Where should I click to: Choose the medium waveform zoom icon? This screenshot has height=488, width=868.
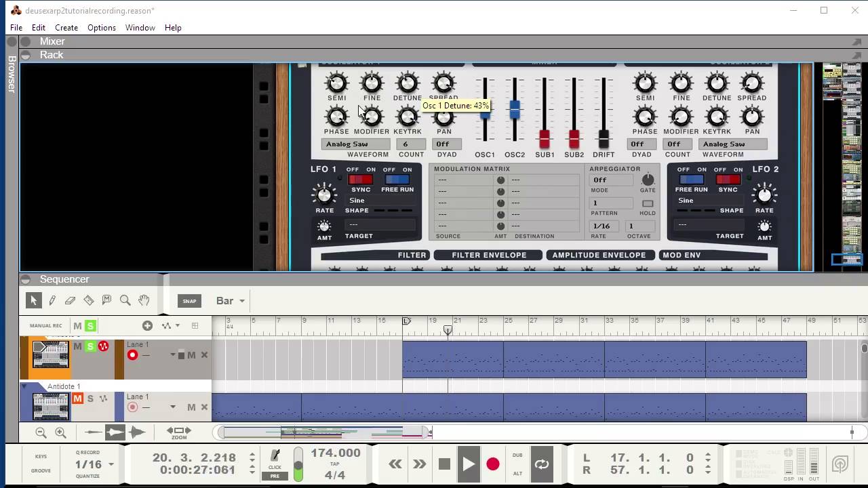[x=115, y=432]
